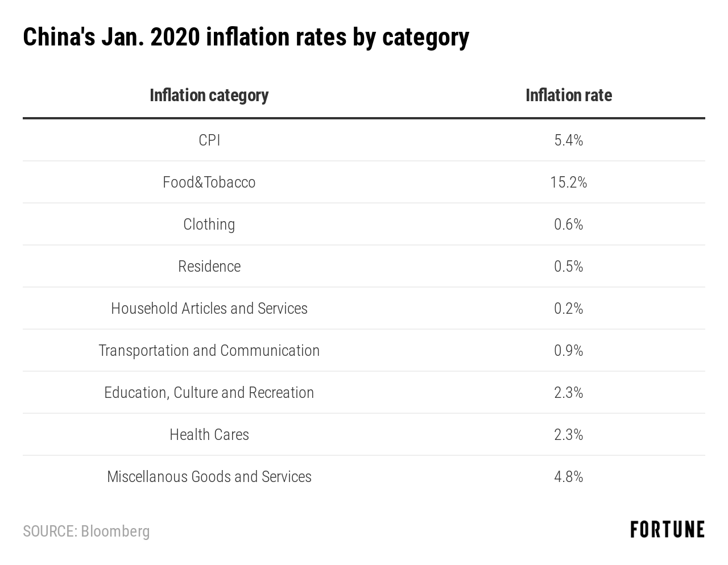
Task: Select the Clothing row label
Action: [209, 225]
